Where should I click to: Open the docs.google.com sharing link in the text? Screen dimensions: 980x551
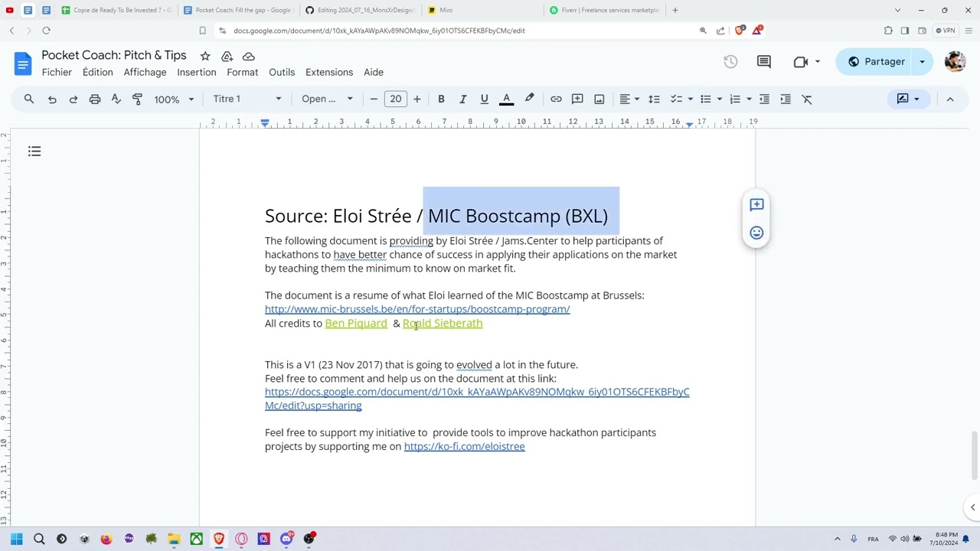point(477,399)
